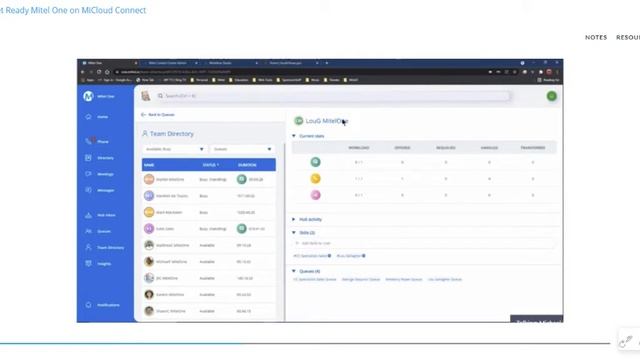Click the green avatar next to LouG MitelOne
Screen dimensions: 640x360
click(299, 121)
